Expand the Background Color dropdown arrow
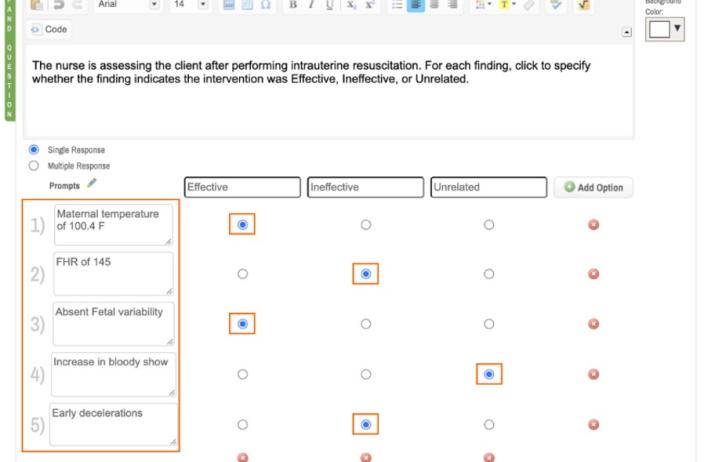Screen dimensions: 708x462 [x=679, y=29]
